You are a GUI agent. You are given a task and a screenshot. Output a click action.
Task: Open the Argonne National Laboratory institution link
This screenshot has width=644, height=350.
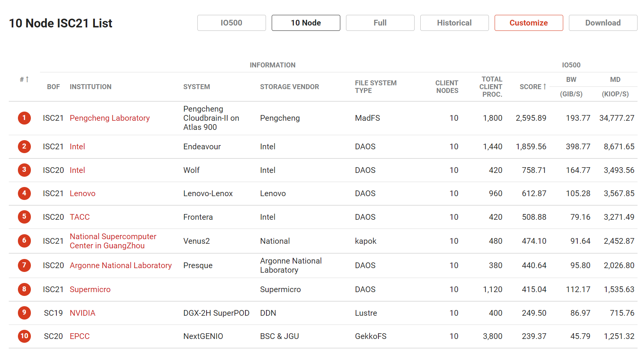point(121,265)
